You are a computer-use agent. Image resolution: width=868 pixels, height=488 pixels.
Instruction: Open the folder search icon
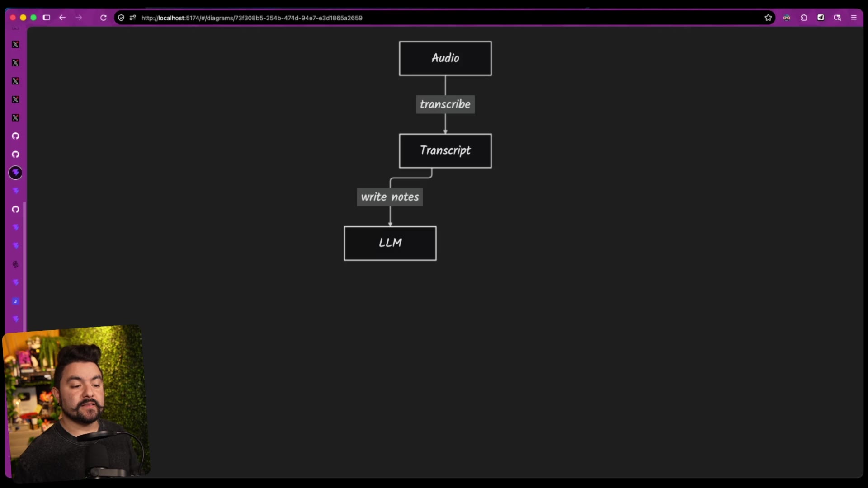coord(837,18)
